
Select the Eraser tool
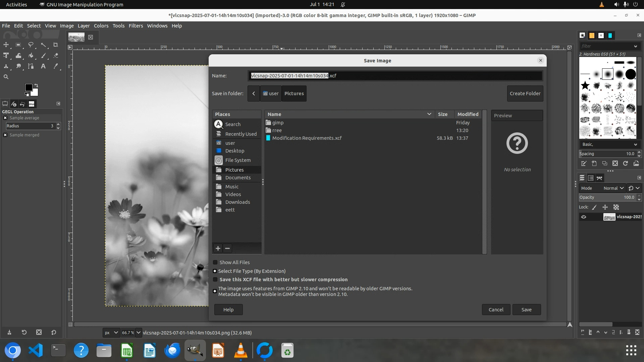coord(56,56)
